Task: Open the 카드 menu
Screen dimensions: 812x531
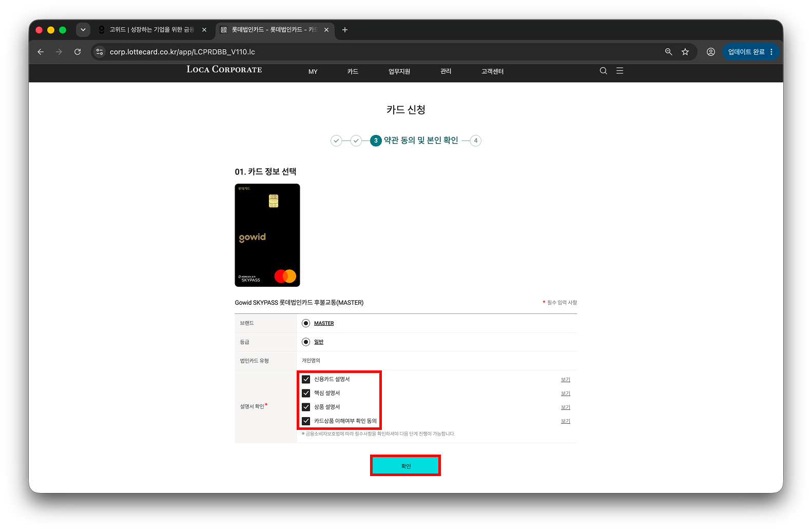Action: click(x=353, y=72)
